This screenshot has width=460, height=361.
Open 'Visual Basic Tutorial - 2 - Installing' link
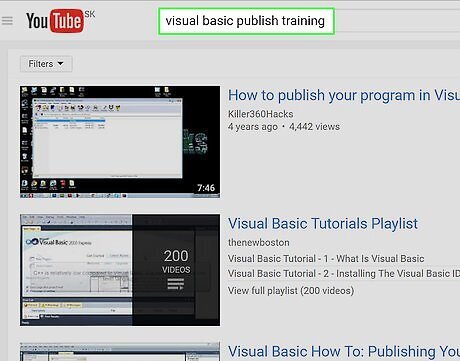click(x=344, y=274)
